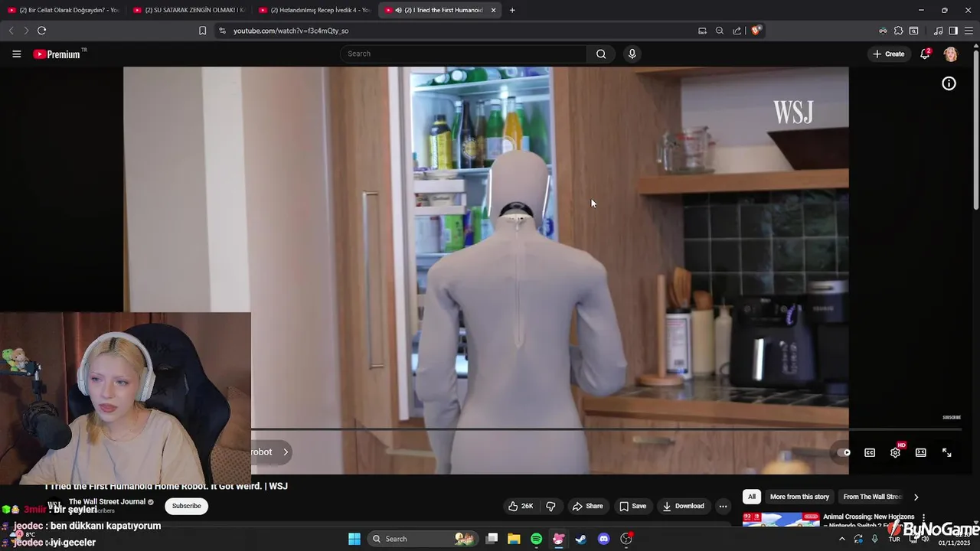The height and width of the screenshot is (551, 980).
Task: Open more actions three-dot menu
Action: tap(723, 506)
